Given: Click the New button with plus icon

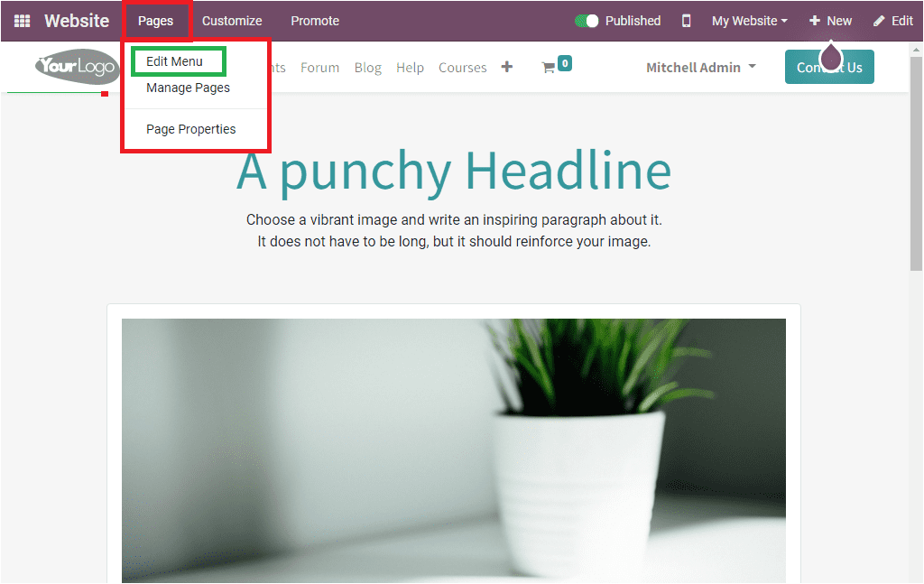Looking at the screenshot, I should click(830, 20).
